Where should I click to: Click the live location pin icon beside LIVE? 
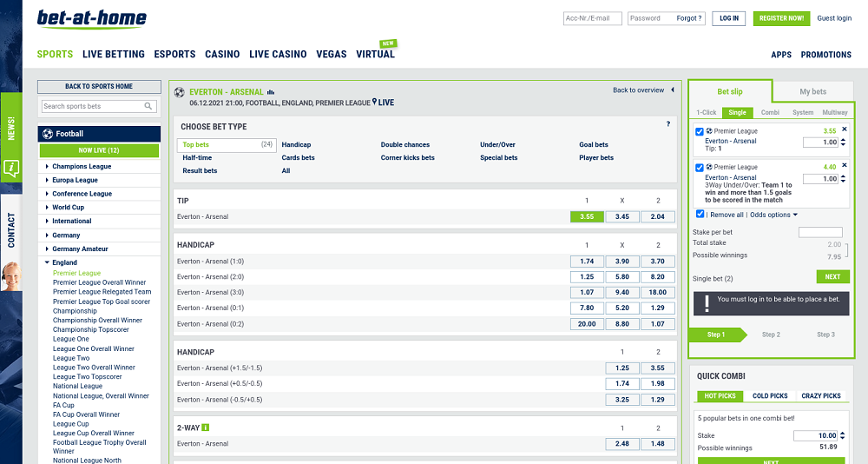(x=374, y=102)
